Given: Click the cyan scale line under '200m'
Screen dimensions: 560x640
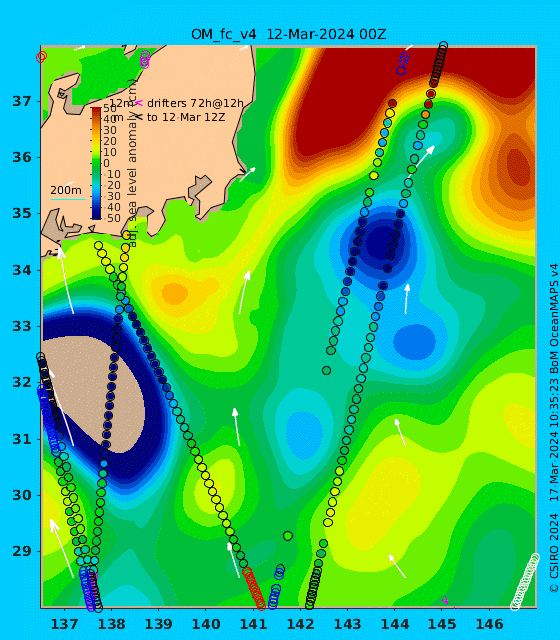Looking at the screenshot, I should (x=67, y=200).
